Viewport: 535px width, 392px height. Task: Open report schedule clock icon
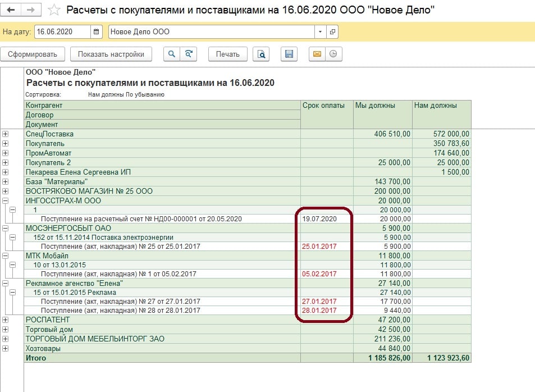[333, 54]
